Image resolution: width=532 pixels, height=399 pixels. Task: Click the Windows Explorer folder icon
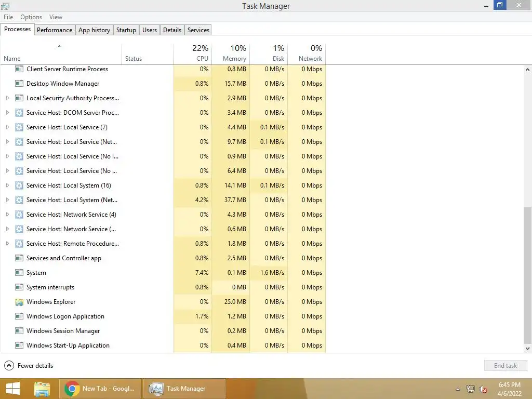[19, 302]
